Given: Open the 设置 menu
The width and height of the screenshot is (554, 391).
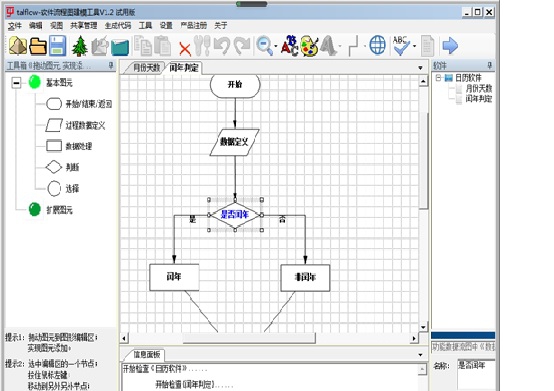Looking at the screenshot, I should pos(166,25).
